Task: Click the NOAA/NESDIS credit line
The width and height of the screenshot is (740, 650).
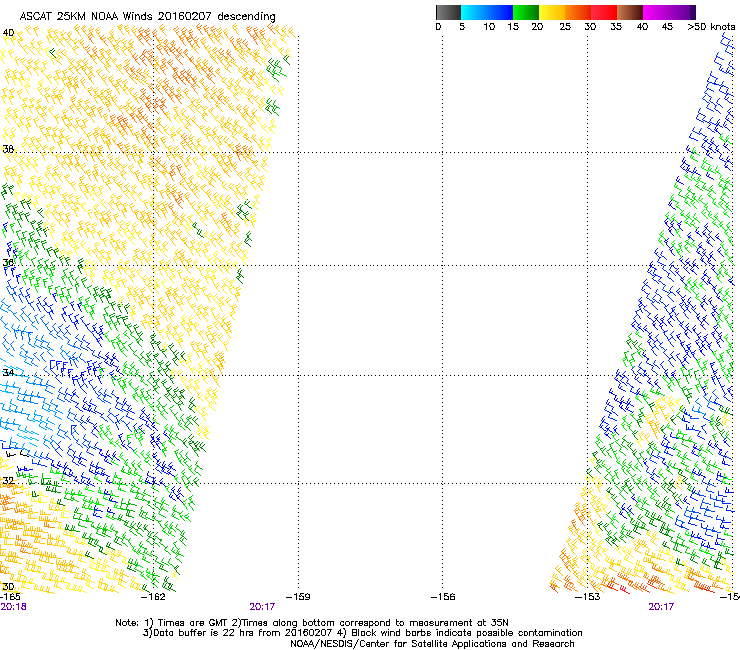Action: click(432, 643)
